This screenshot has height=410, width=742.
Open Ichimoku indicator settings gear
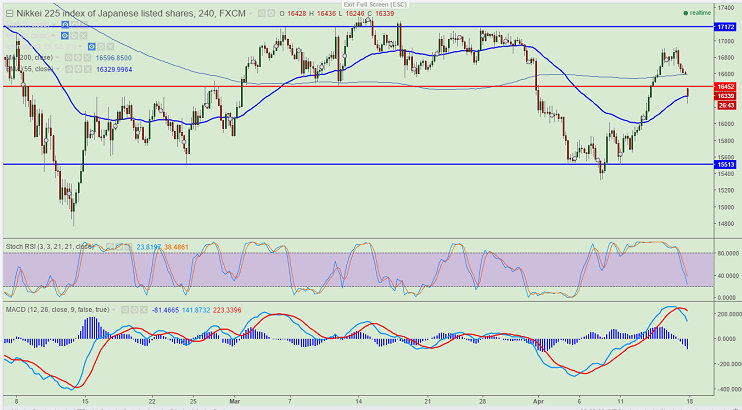[101, 46]
